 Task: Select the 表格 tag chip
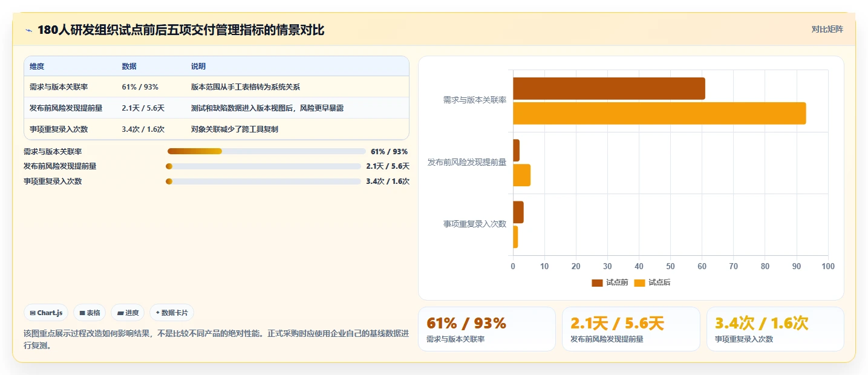tap(90, 313)
